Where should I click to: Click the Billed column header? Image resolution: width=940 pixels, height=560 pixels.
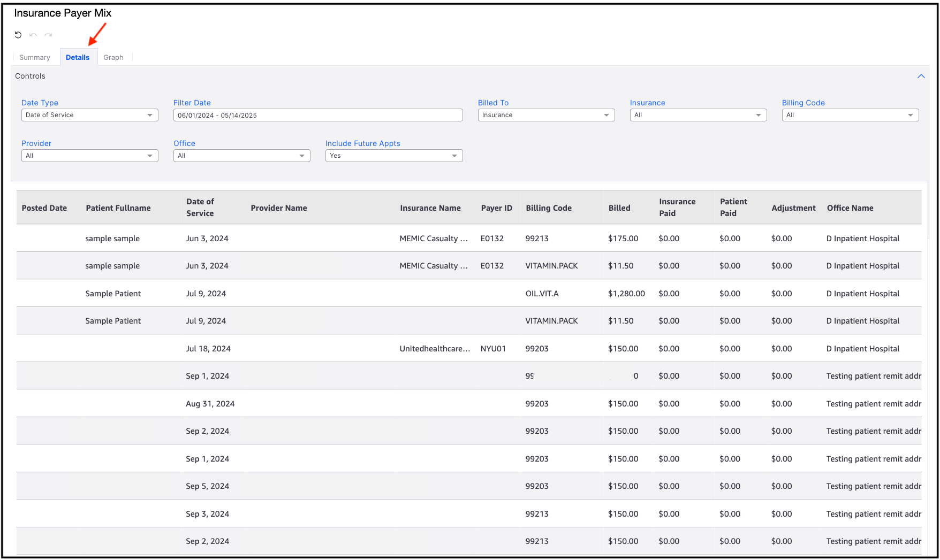pos(619,208)
